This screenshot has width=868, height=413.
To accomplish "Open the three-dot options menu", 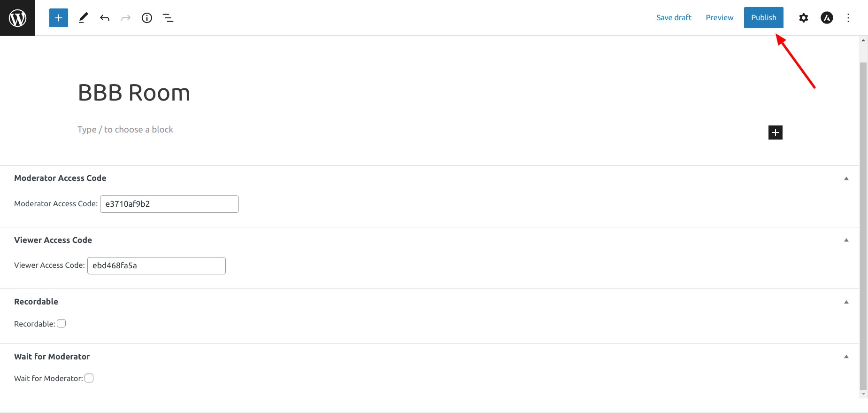I will tap(848, 18).
